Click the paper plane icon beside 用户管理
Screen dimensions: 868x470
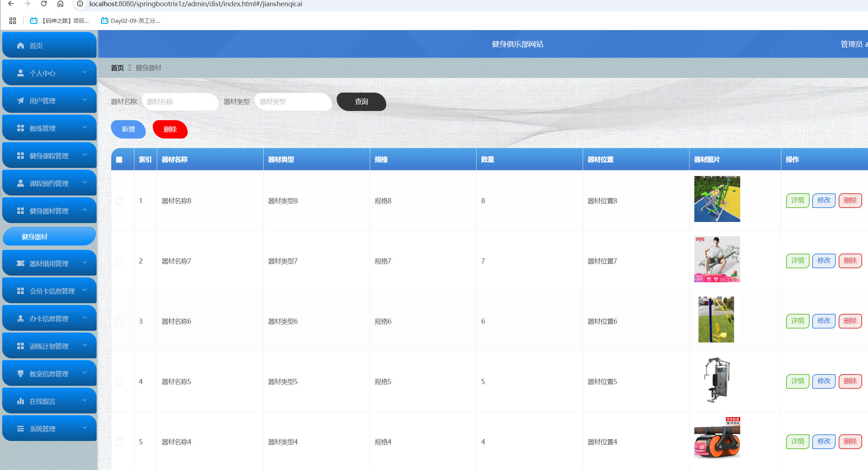(21, 101)
